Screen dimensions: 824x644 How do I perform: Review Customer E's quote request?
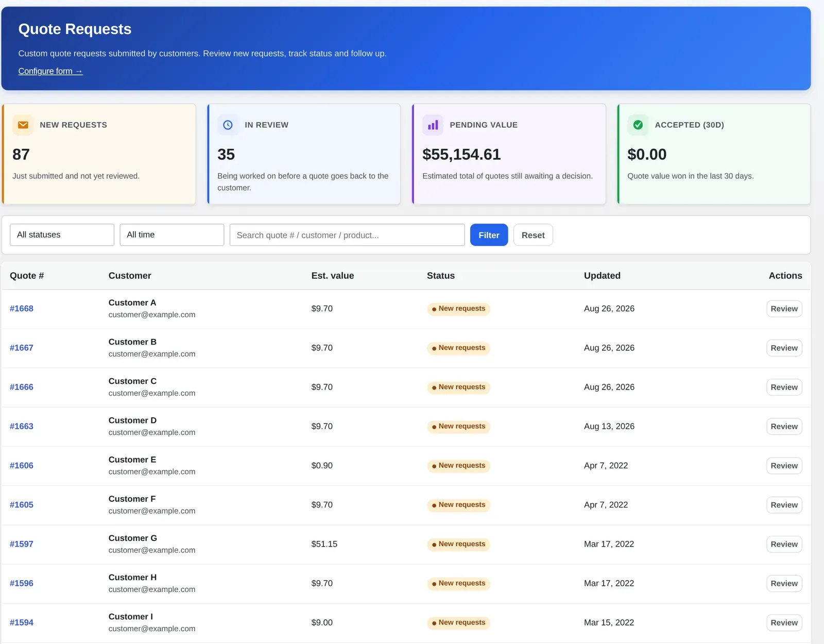coord(784,465)
